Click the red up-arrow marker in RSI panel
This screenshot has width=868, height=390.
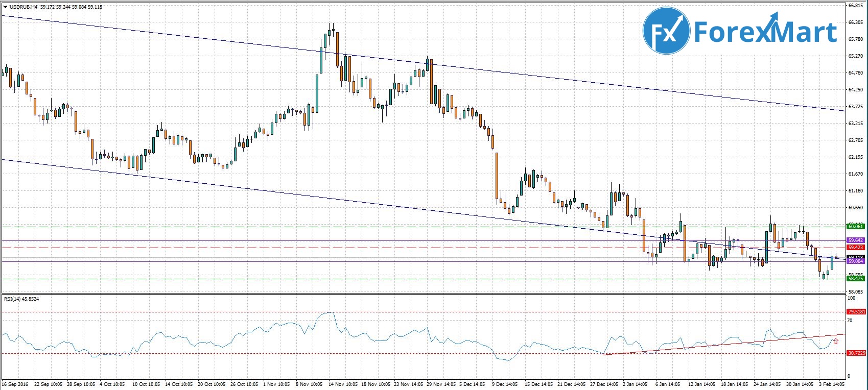tap(836, 340)
